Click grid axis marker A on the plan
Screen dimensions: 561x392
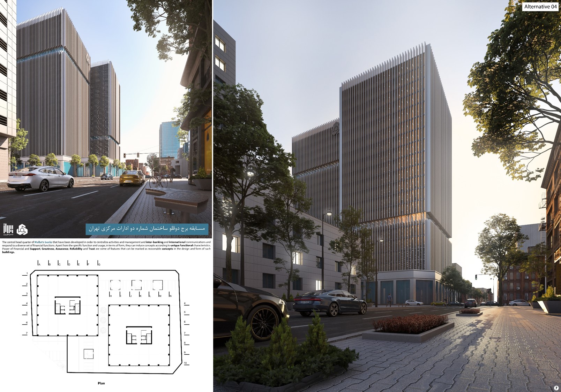coord(38,263)
